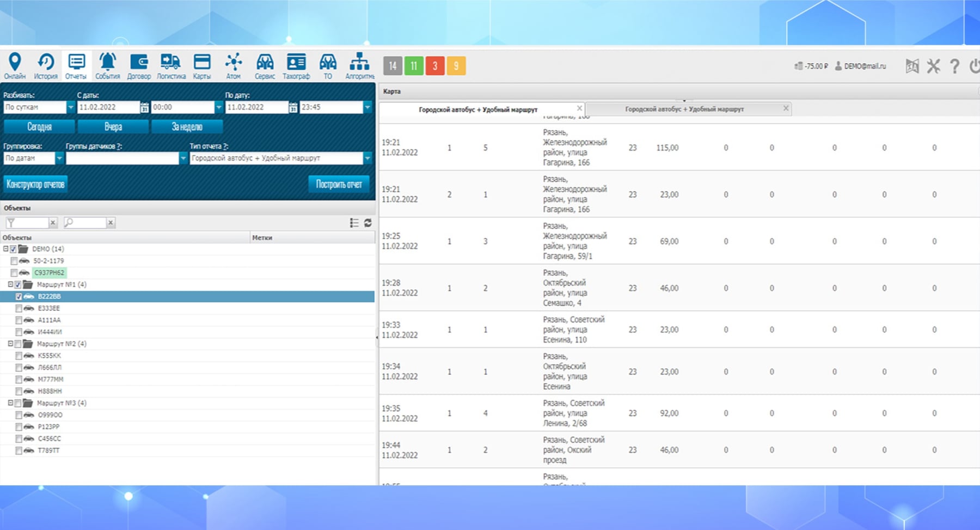The image size is (980, 530).
Task: Tick the Маршрут №2 folder checkbox
Action: coord(18,344)
